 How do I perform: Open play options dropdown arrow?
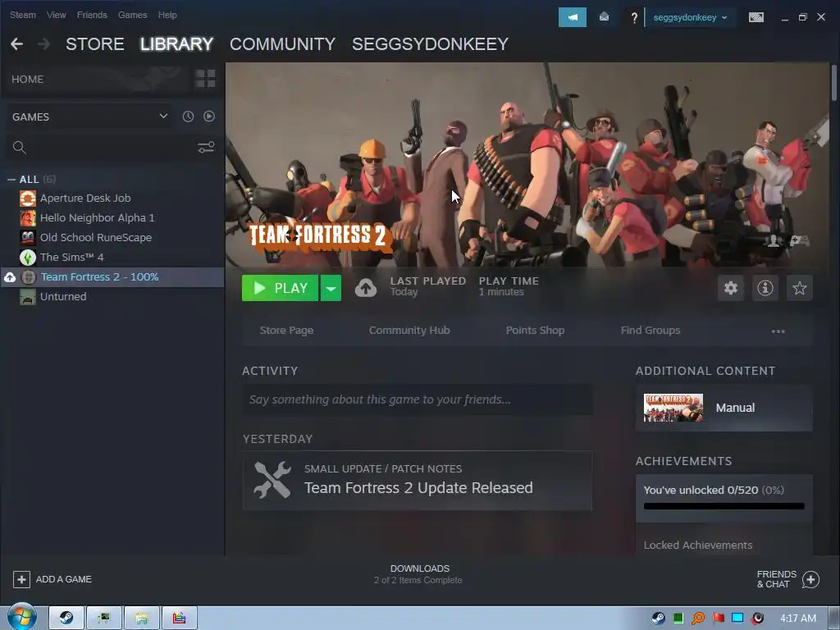(331, 288)
